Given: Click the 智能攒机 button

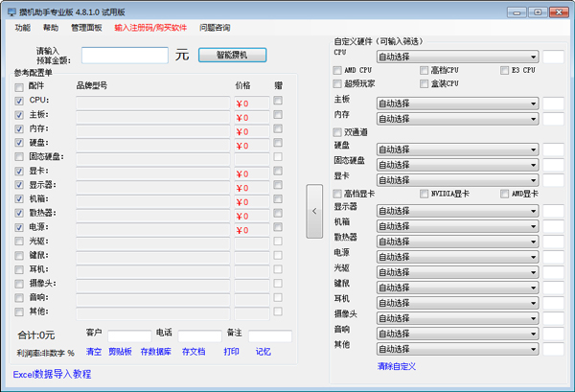Looking at the screenshot, I should (233, 55).
